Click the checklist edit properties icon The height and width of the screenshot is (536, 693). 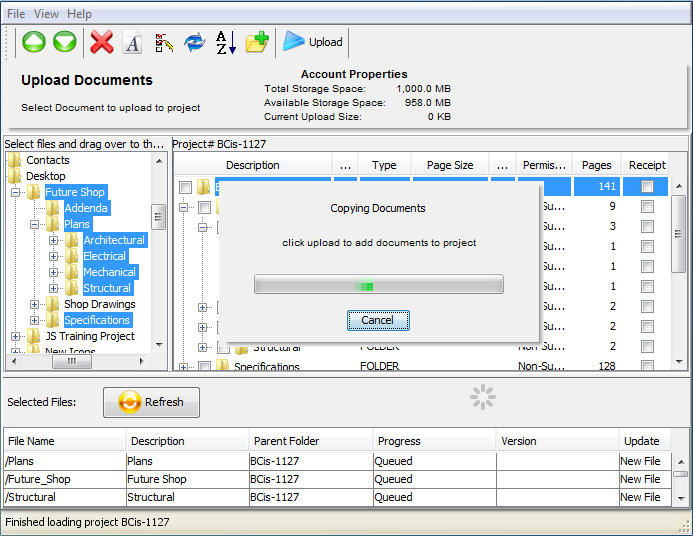(164, 42)
